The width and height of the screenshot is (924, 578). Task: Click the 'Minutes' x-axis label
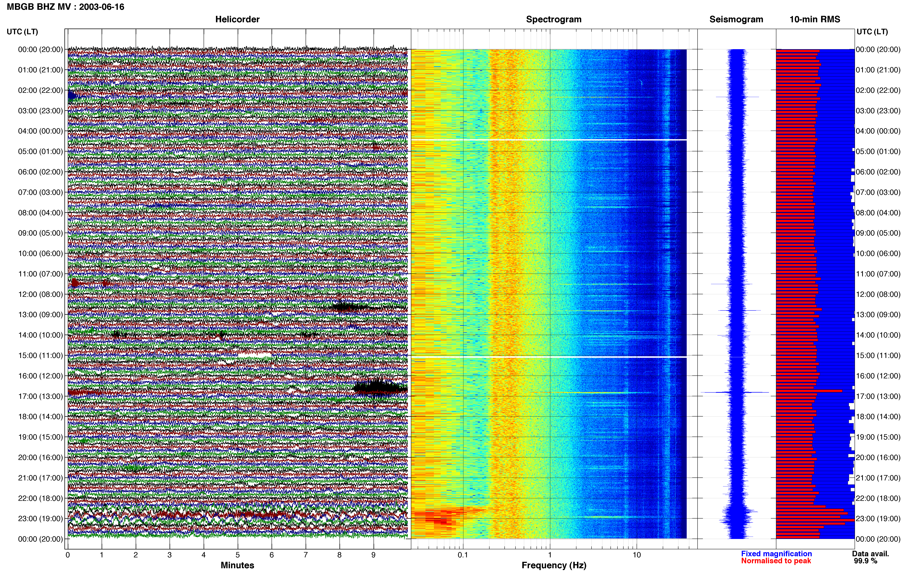[x=237, y=565]
